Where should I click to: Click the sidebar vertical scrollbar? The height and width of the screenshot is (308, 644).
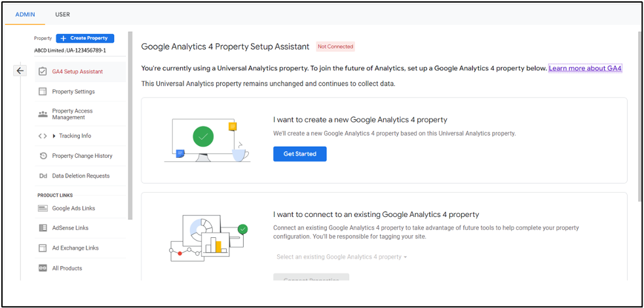[x=130, y=126]
